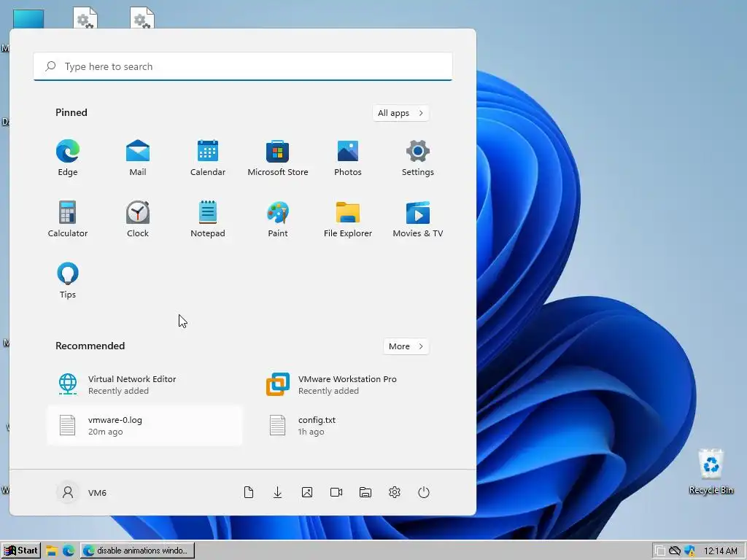
Task: Switch to the disable animations Edge window
Action: click(x=137, y=551)
